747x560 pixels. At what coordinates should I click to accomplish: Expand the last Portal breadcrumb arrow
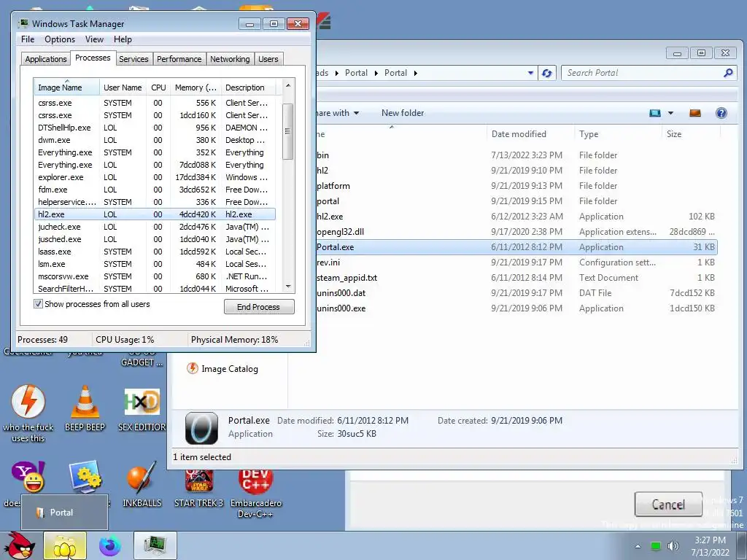415,73
